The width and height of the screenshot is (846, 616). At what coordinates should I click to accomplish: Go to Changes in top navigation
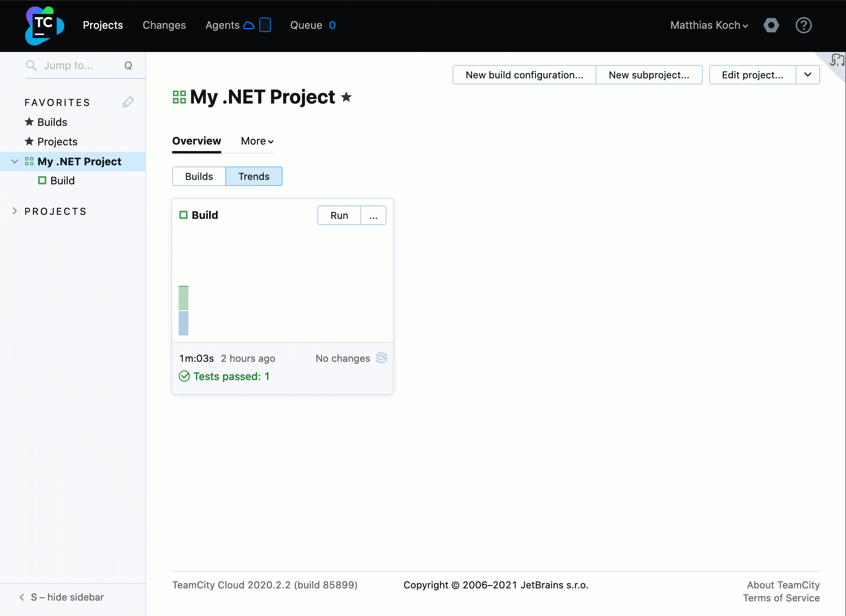[164, 26]
